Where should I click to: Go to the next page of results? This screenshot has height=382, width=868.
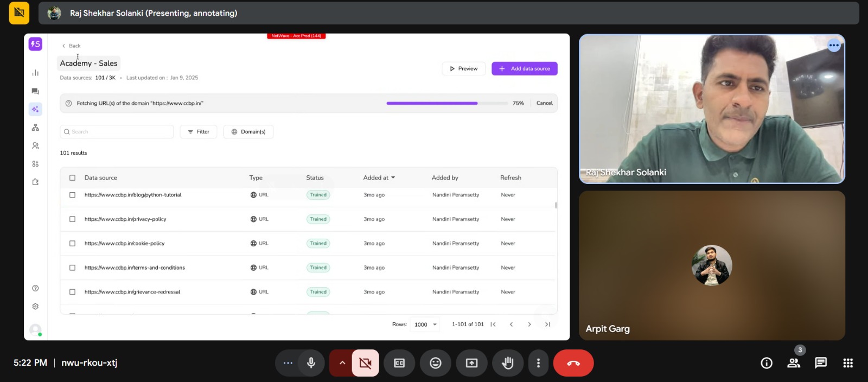coord(529,324)
